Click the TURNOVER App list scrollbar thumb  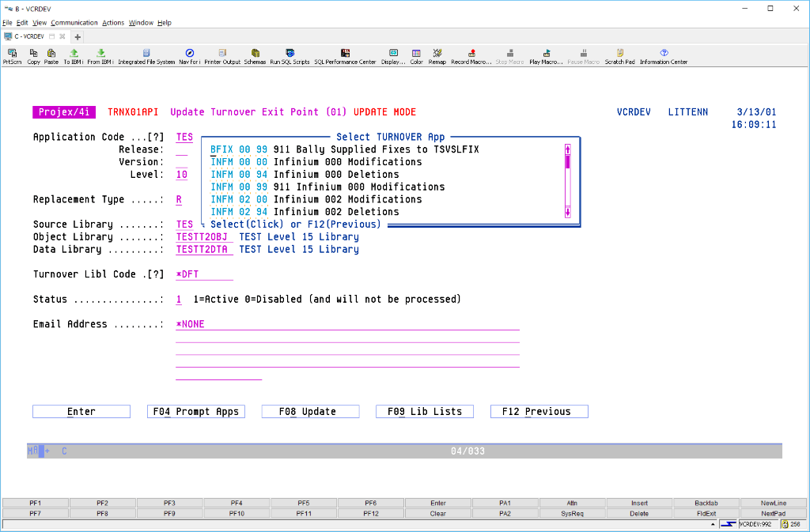[568, 162]
